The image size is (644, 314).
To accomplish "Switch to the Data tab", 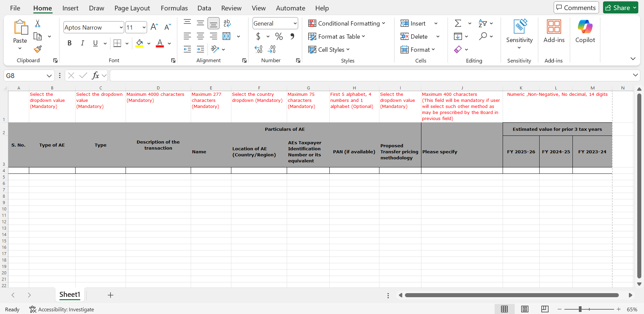I will [x=204, y=8].
